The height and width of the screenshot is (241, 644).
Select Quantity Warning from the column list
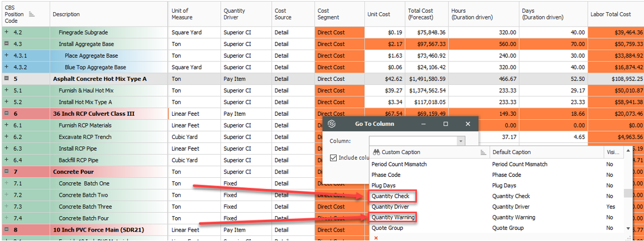393,217
